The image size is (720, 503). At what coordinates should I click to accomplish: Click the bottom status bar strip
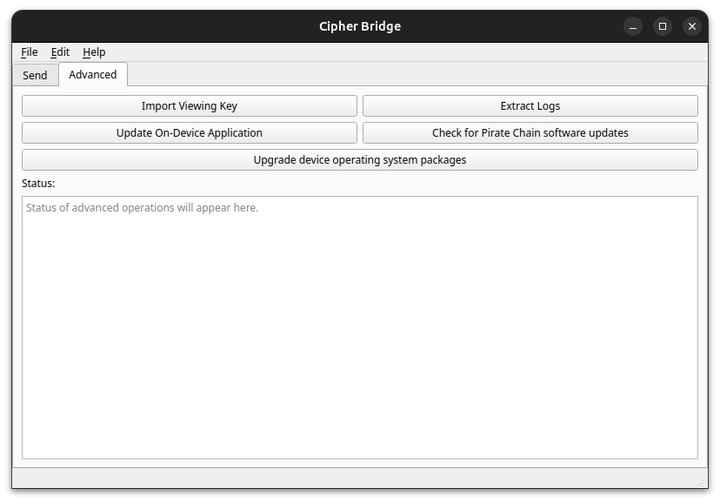pos(360,478)
